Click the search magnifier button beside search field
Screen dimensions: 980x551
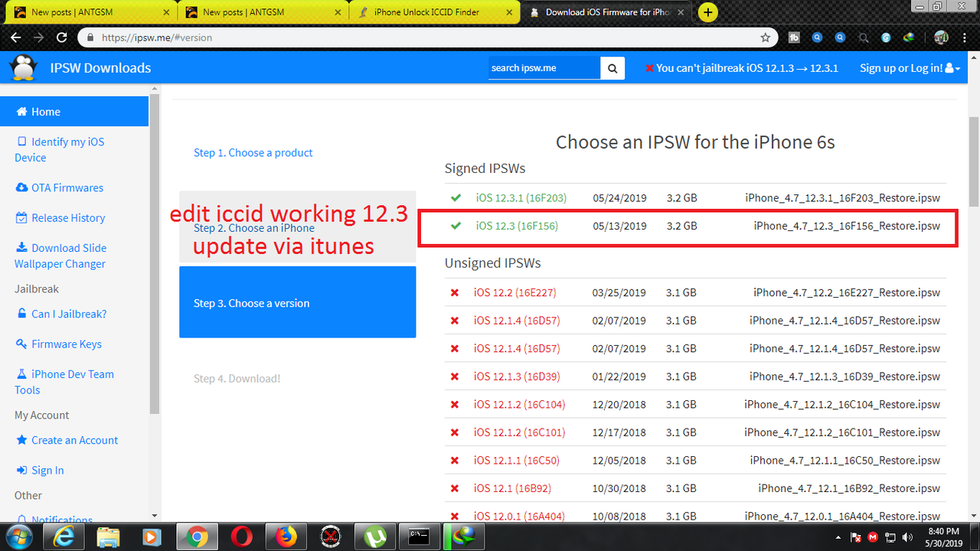click(612, 68)
